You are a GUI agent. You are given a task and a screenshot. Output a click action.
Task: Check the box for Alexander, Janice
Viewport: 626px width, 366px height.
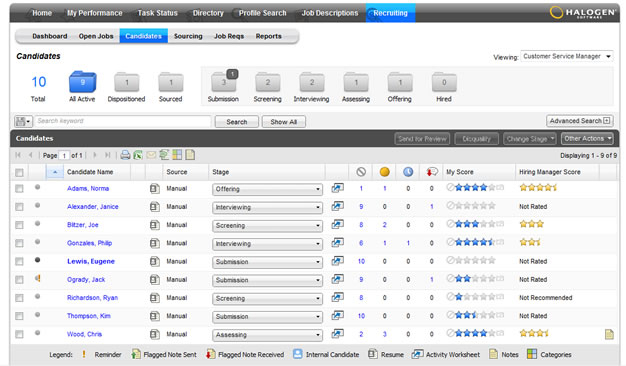coord(19,207)
